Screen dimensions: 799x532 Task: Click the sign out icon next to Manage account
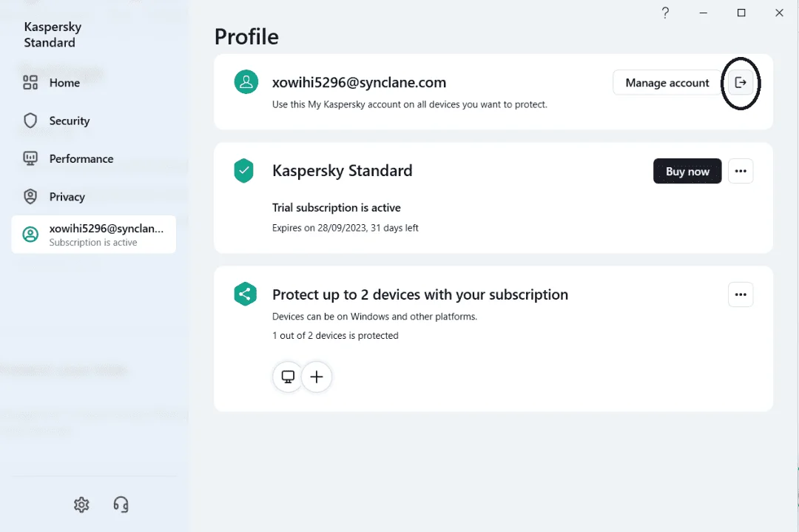pyautogui.click(x=741, y=83)
